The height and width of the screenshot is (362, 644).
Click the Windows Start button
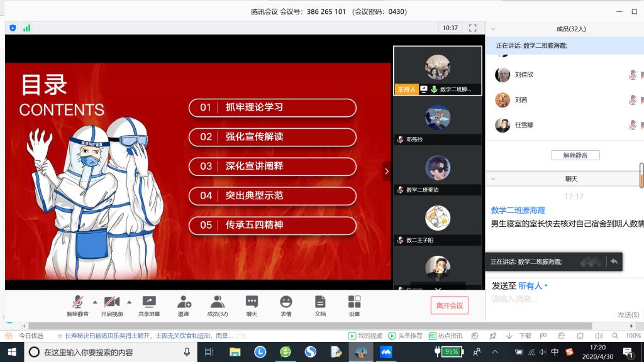pos(11,352)
